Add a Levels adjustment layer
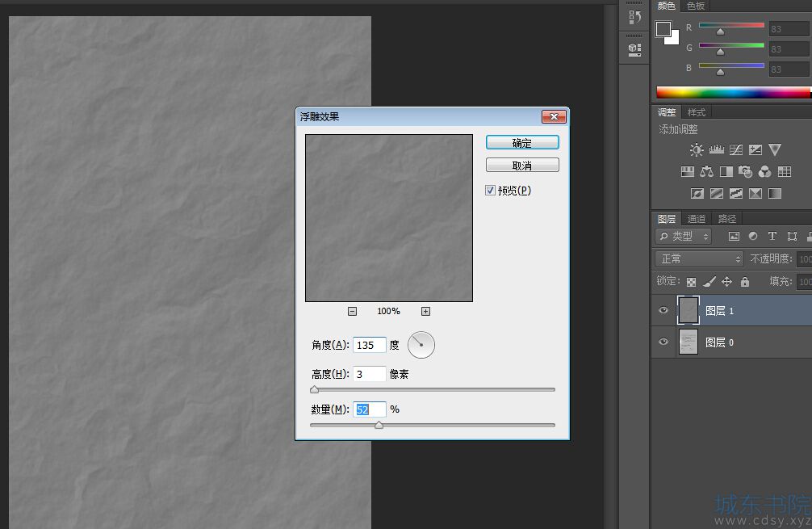The image size is (812, 529). tap(716, 149)
